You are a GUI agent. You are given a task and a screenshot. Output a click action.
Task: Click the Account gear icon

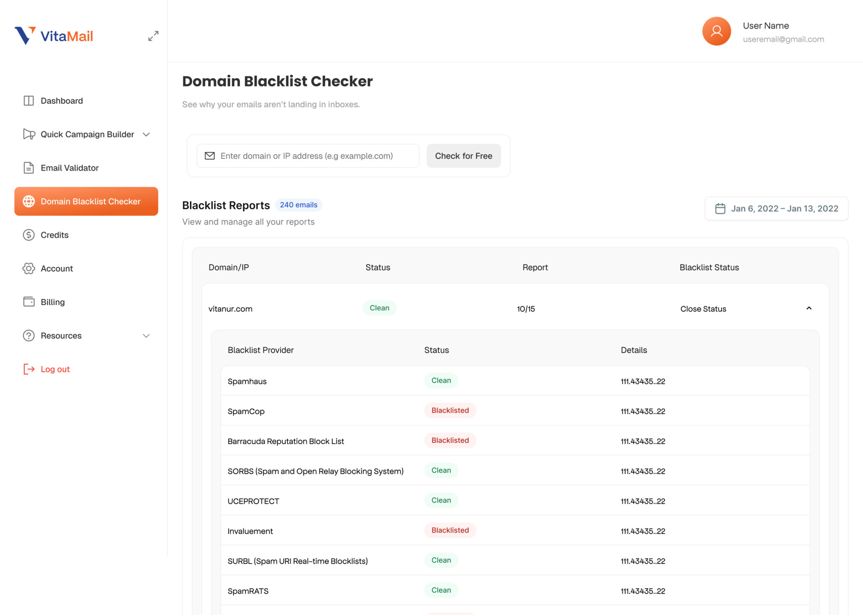29,268
